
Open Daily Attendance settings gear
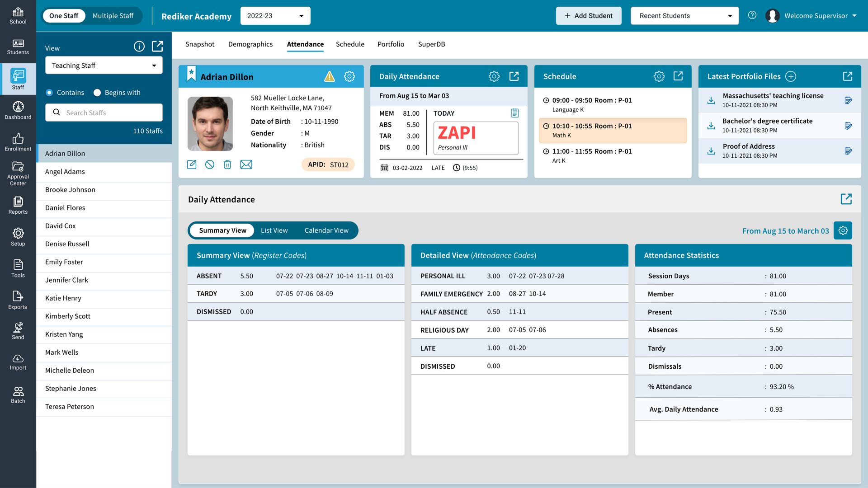494,76
